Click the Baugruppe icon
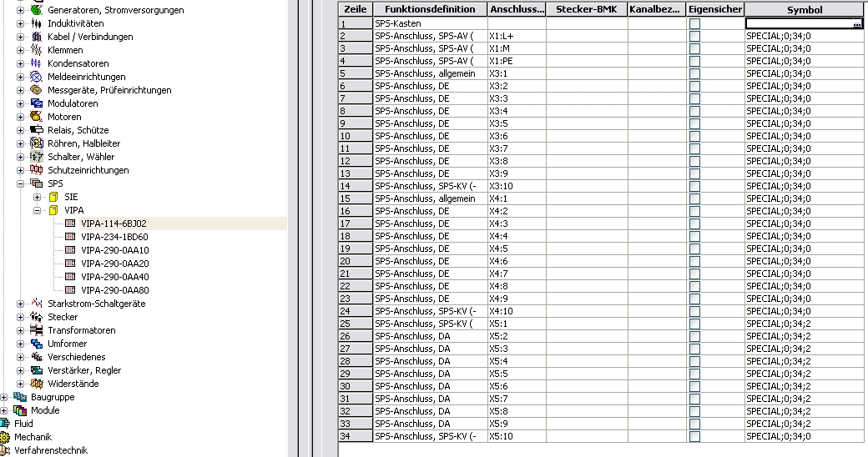Image resolution: width=868 pixels, height=457 pixels. tap(20, 397)
